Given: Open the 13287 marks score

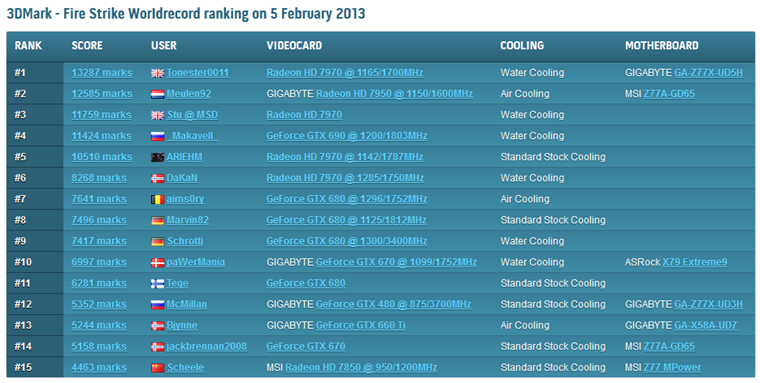Looking at the screenshot, I should (x=102, y=73).
